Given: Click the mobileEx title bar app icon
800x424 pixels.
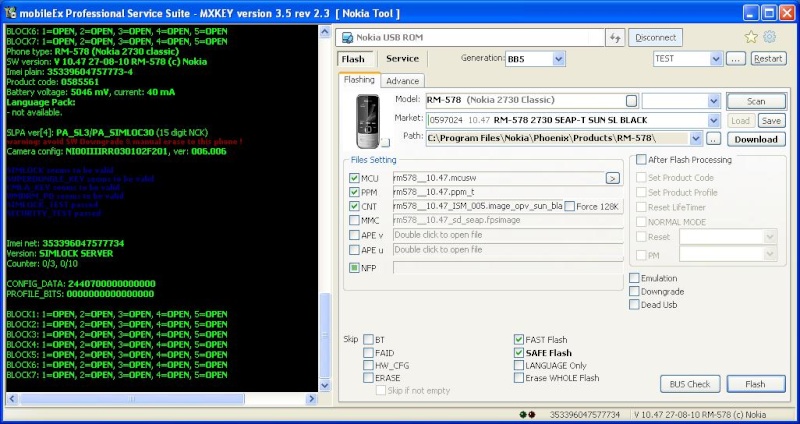Looking at the screenshot, I should (x=10, y=12).
